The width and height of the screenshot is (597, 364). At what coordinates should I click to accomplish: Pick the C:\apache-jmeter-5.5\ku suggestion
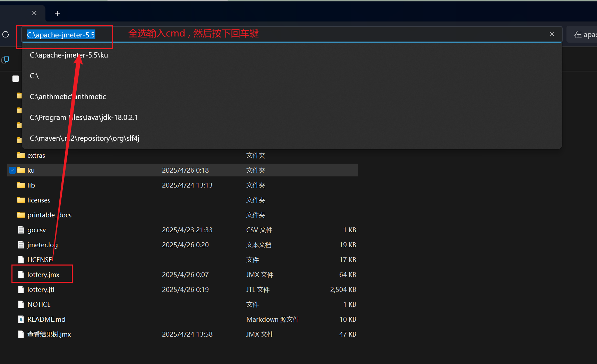coord(291,55)
